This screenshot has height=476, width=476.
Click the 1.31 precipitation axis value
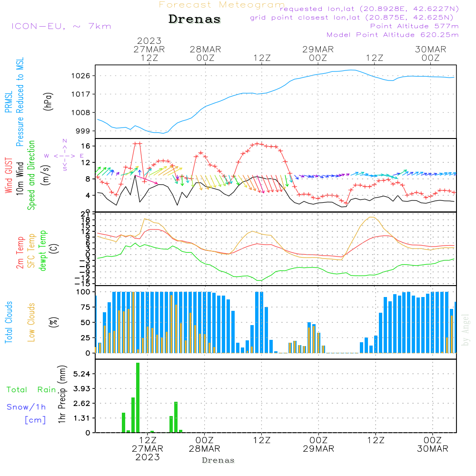tap(82, 418)
